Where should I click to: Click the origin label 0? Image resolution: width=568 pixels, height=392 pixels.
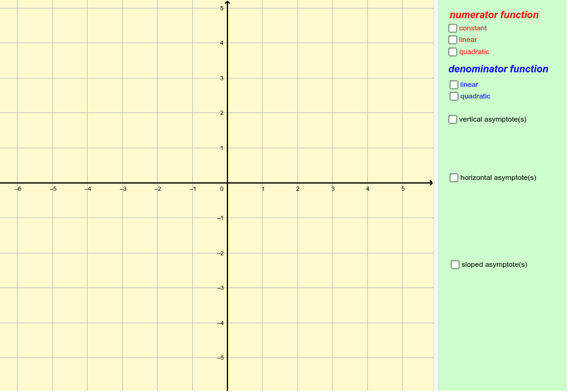(222, 189)
